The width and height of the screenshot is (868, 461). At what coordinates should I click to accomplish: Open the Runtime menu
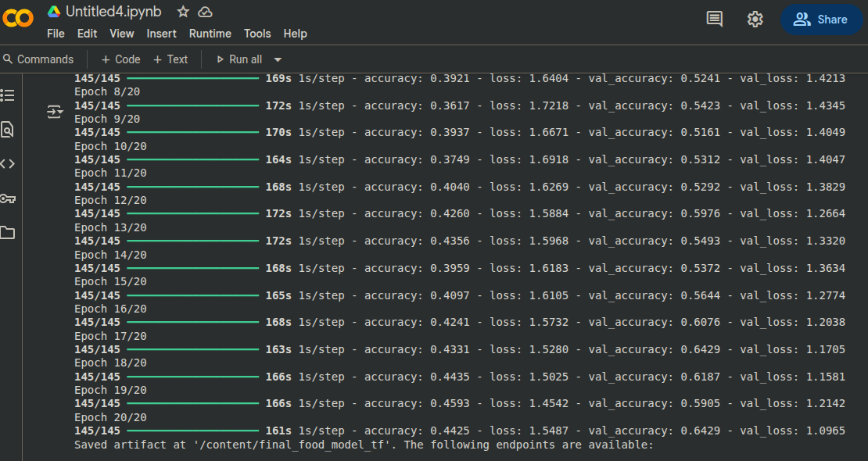click(x=210, y=34)
